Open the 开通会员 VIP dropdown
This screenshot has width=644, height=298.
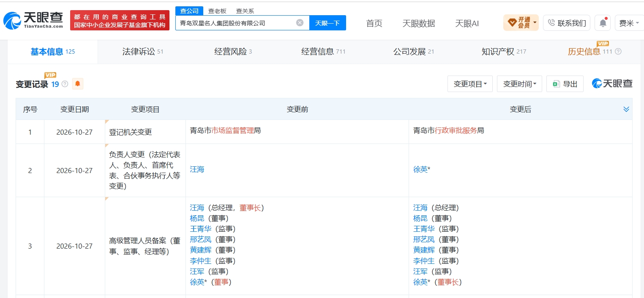(521, 23)
